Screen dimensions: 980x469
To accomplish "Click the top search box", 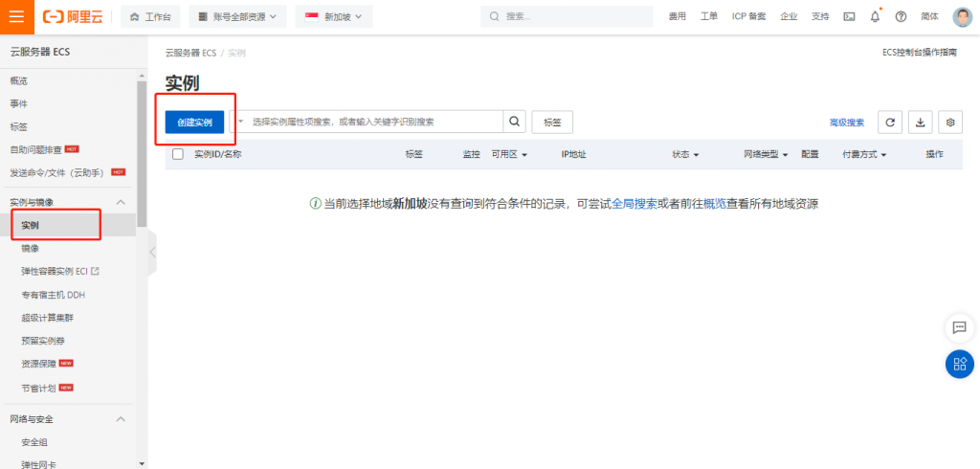I will [x=568, y=17].
